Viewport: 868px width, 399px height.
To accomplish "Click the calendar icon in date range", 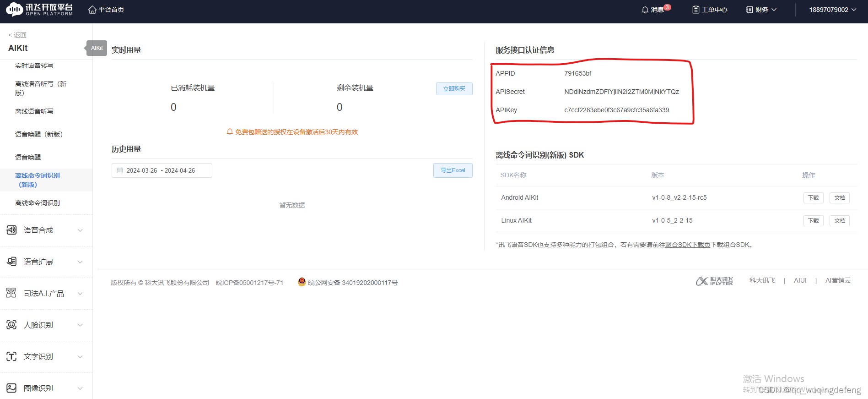I will click(120, 170).
